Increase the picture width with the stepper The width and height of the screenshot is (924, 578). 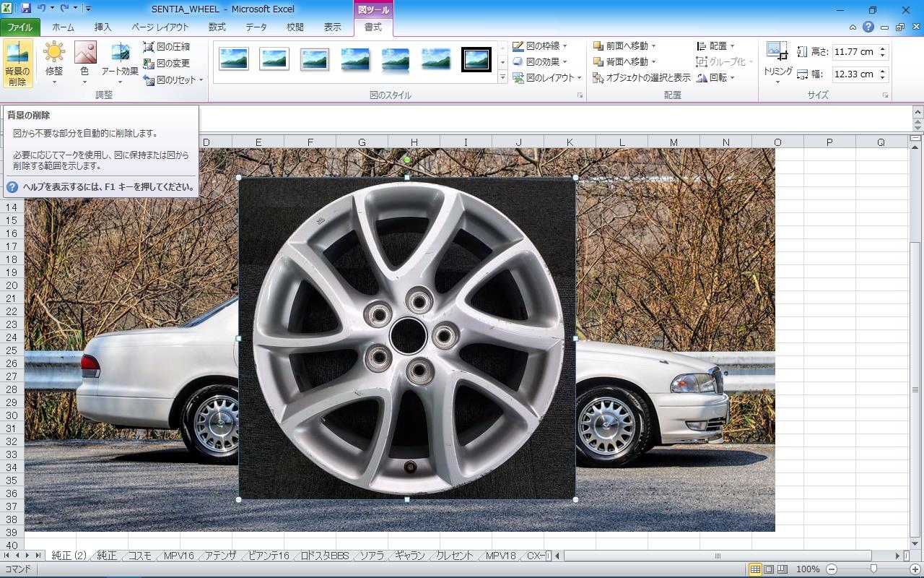pyautogui.click(x=883, y=70)
